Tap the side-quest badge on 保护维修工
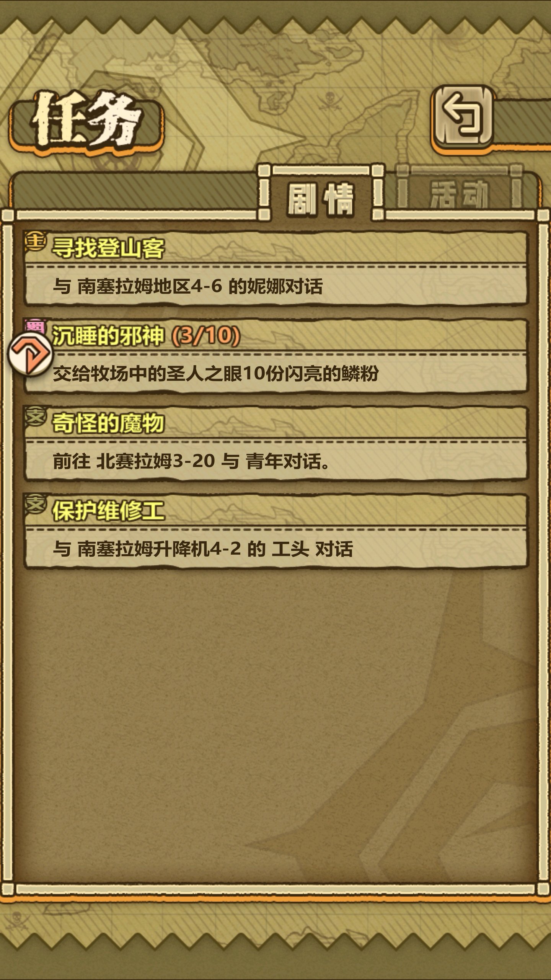Viewport: 551px width, 980px height. [35, 503]
